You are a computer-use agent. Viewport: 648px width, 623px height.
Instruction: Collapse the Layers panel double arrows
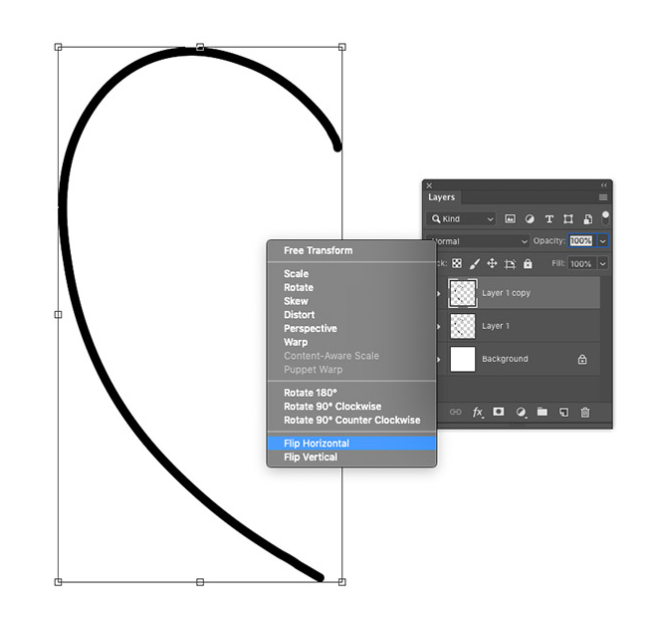click(604, 185)
